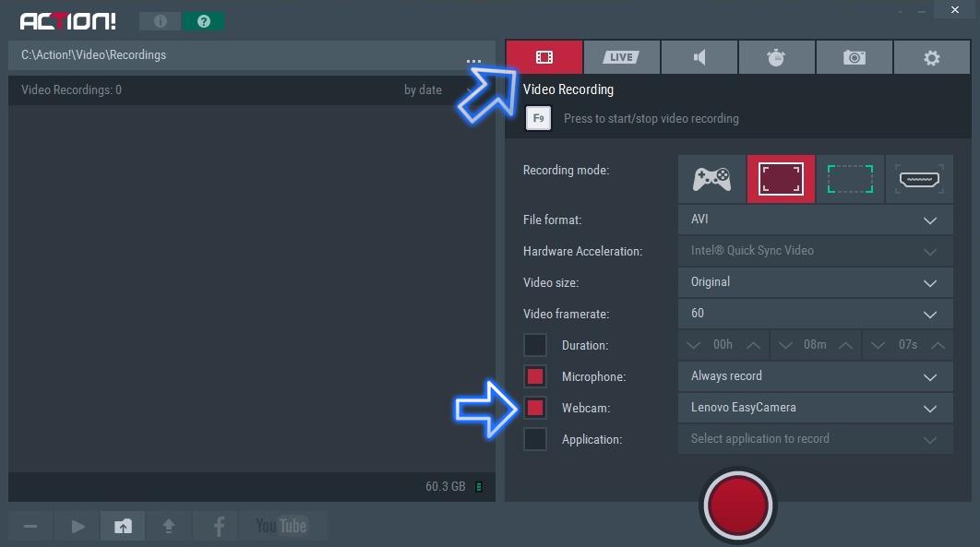980x547 pixels.
Task: Switch to the LIVE streaming tab
Action: [x=621, y=57]
